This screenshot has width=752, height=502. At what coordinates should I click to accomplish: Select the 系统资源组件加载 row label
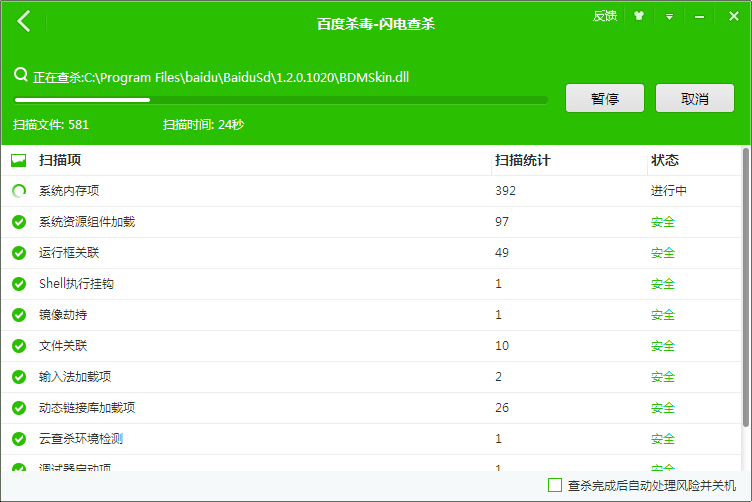point(87,222)
